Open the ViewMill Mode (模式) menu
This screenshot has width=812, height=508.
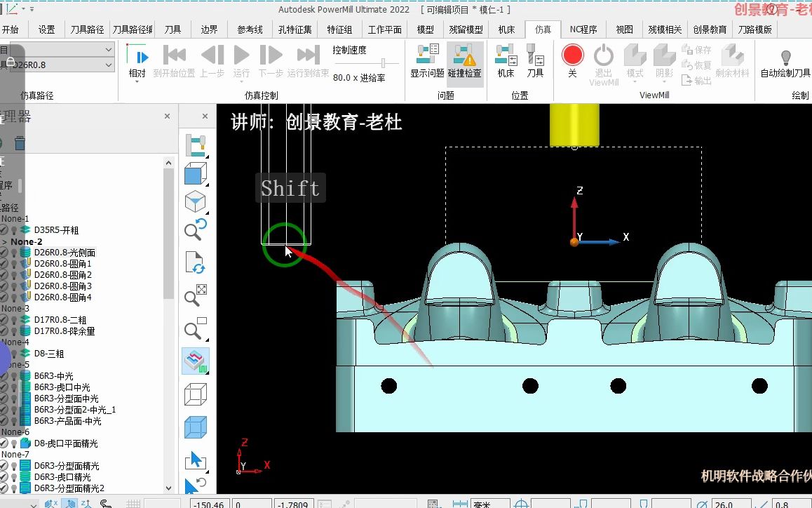pos(635,63)
